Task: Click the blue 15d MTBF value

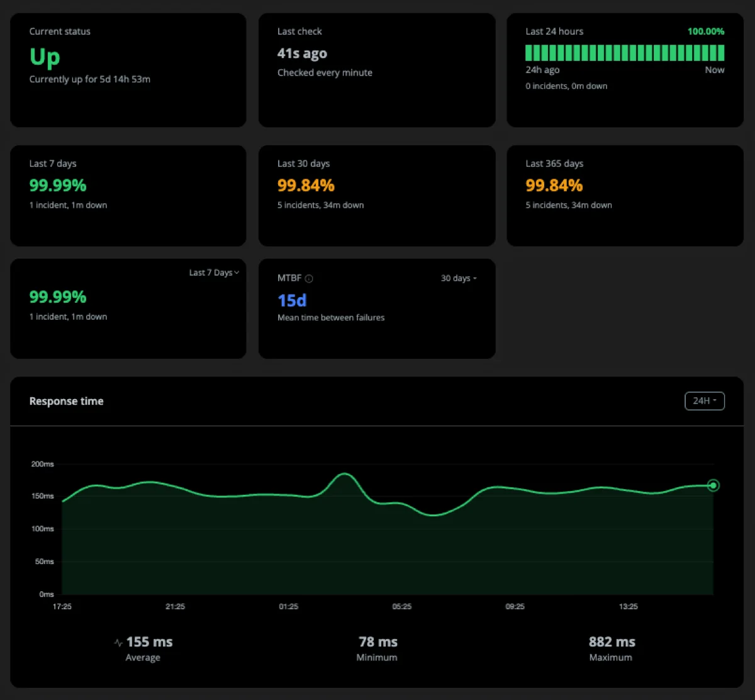Action: click(x=292, y=301)
